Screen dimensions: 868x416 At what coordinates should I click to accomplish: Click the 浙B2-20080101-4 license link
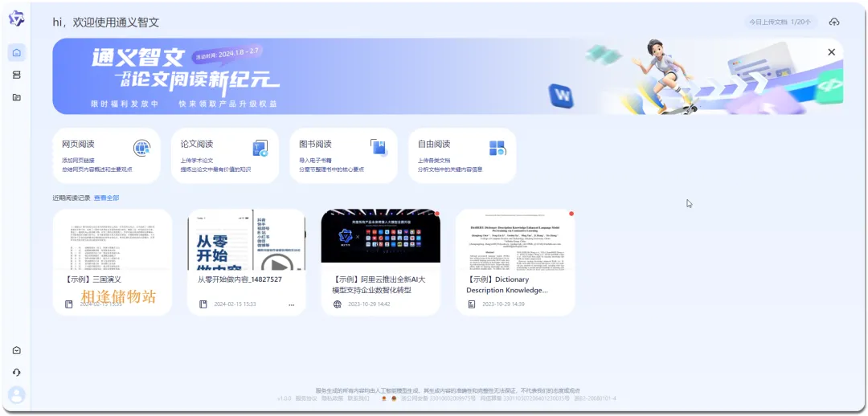point(595,398)
